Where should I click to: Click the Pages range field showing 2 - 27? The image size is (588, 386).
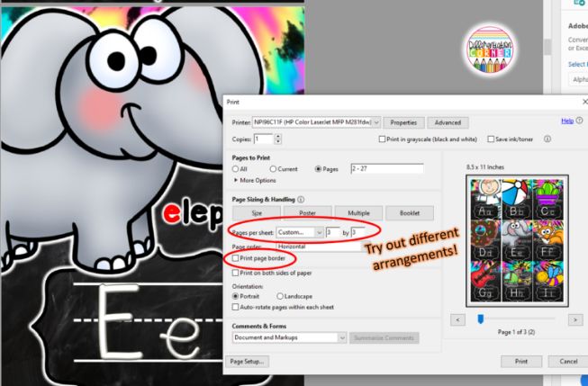point(387,168)
